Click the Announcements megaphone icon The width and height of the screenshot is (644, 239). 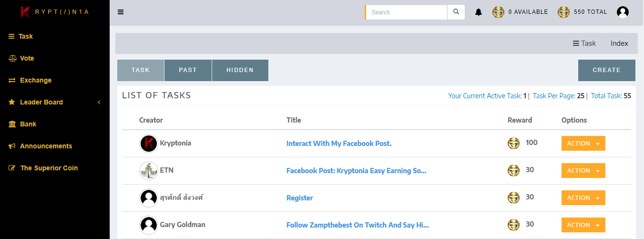coord(12,146)
